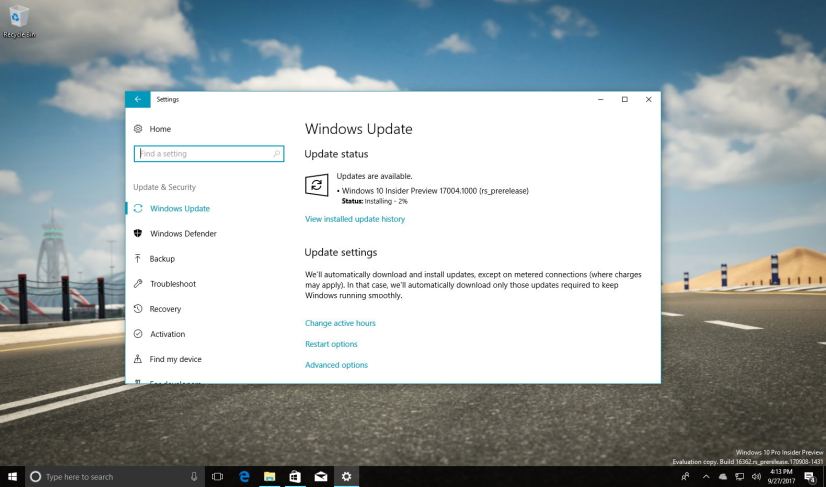Click the back arrow in Settings
The height and width of the screenshot is (487, 826).
pos(137,99)
